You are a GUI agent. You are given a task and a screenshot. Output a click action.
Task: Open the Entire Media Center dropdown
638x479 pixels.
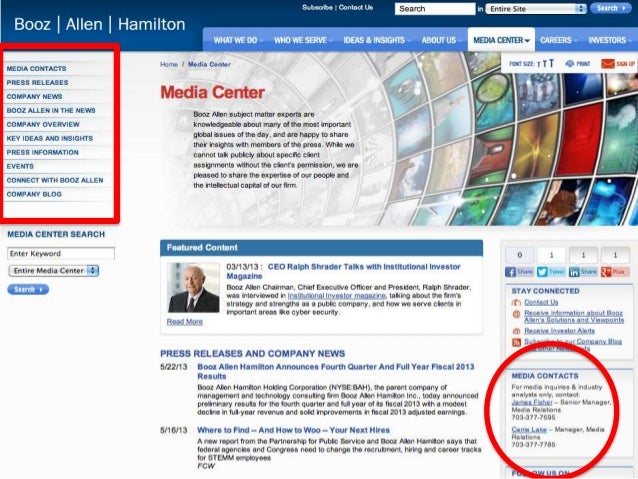(54, 271)
